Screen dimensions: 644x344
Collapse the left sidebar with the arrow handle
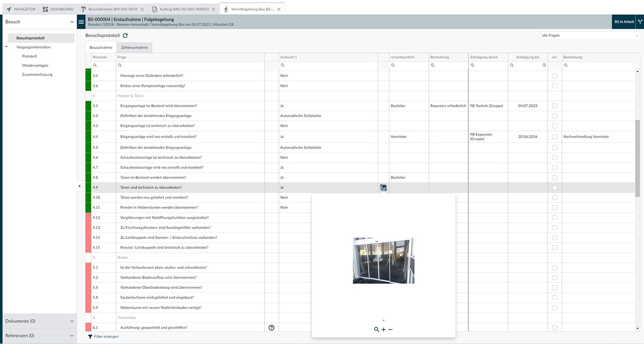pos(80,186)
